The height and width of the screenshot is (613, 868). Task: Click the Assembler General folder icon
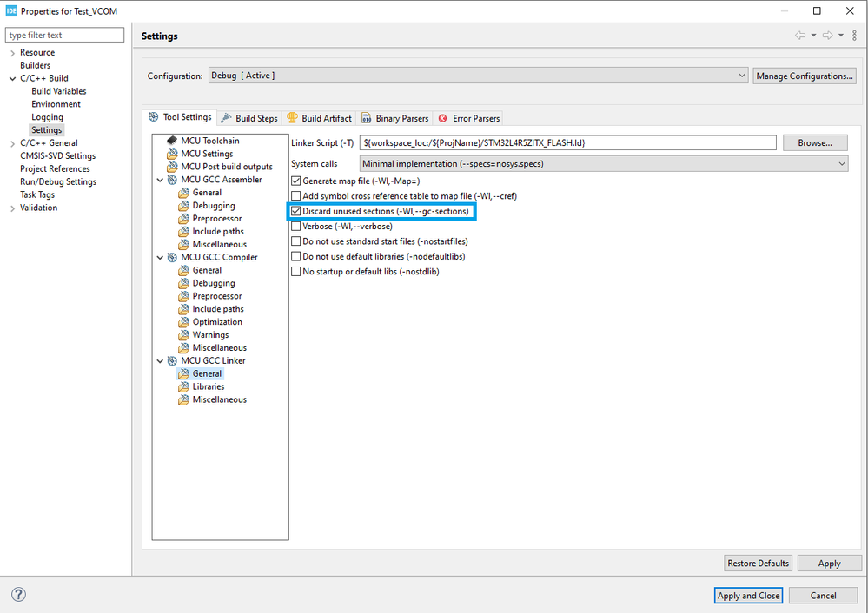tap(184, 193)
